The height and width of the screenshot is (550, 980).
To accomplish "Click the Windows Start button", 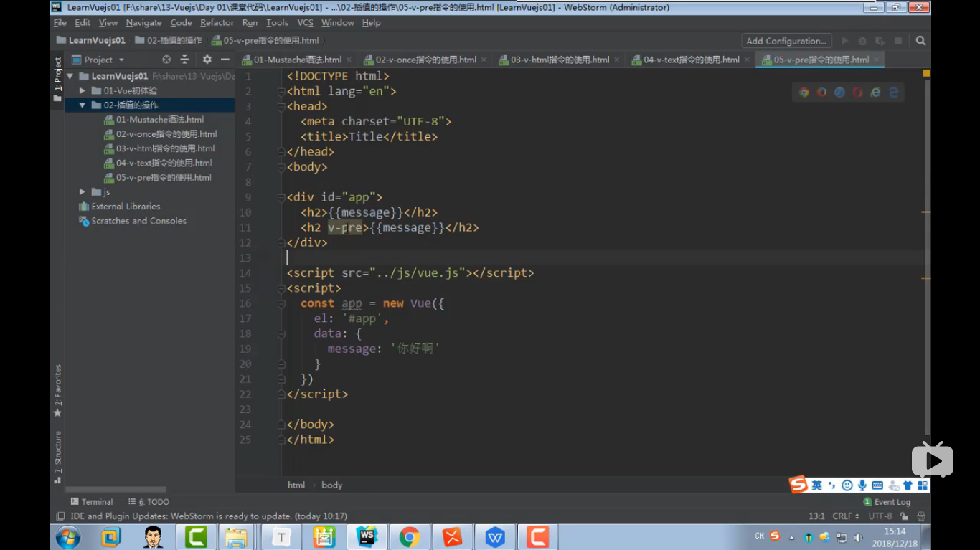I will click(68, 536).
